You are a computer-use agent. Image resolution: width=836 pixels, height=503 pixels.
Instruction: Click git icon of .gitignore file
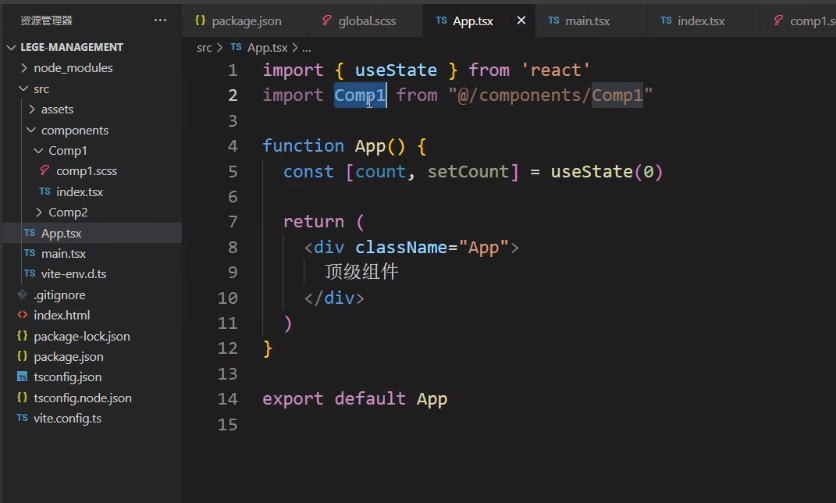(x=22, y=294)
